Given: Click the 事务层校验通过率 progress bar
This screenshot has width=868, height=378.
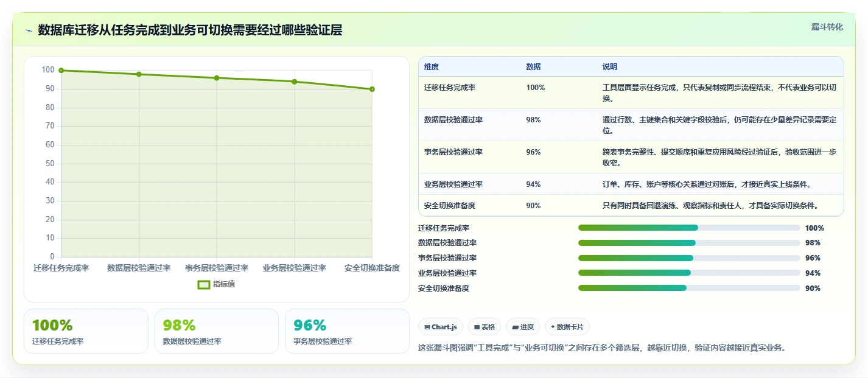Looking at the screenshot, I should click(689, 258).
